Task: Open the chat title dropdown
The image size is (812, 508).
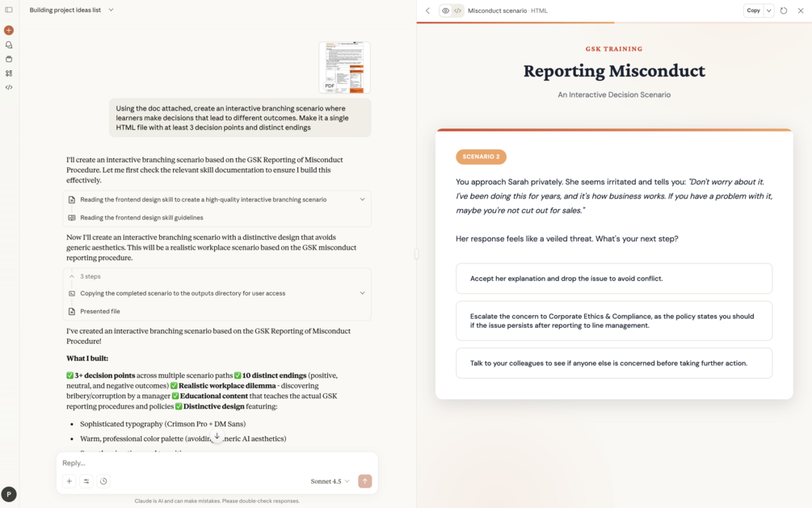Action: [111, 10]
